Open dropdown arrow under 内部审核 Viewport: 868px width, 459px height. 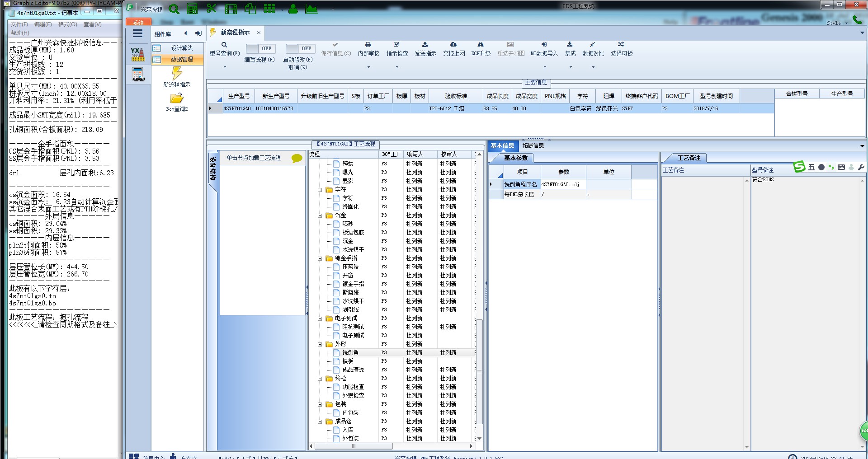(x=368, y=67)
